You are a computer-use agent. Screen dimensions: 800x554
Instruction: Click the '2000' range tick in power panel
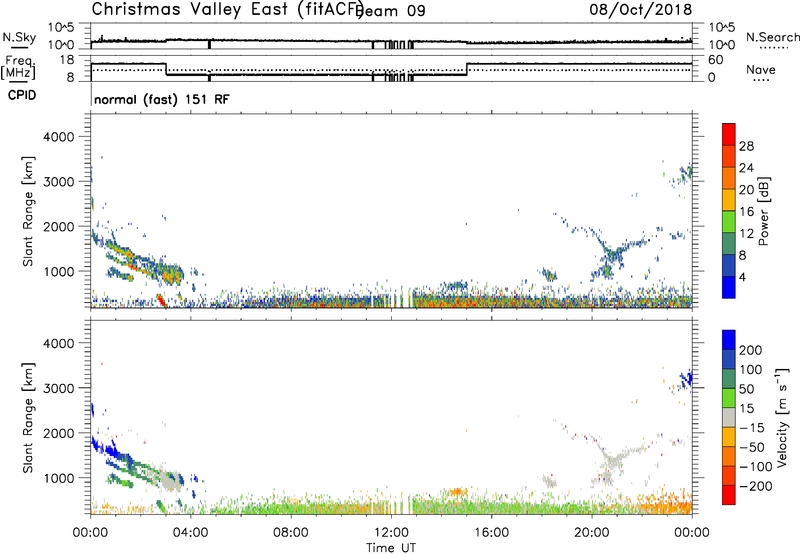(x=59, y=226)
